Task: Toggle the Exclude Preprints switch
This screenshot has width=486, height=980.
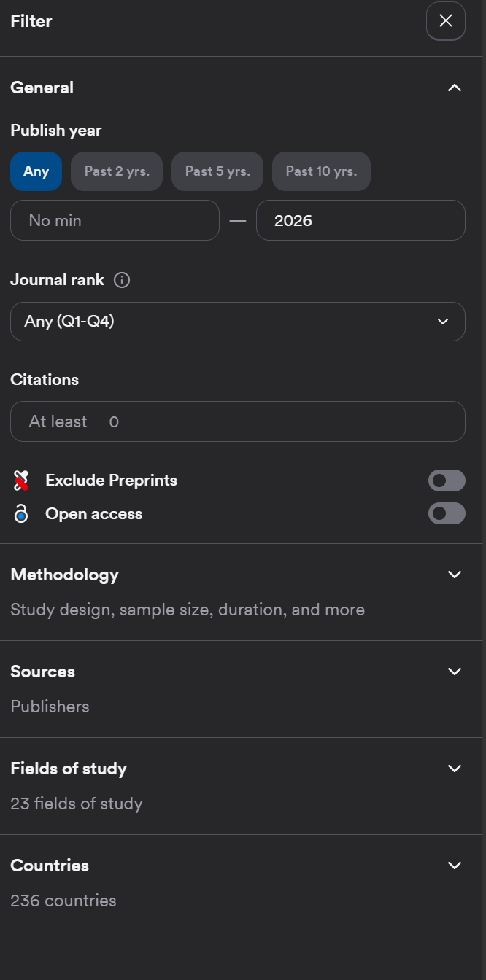Action: 447,481
